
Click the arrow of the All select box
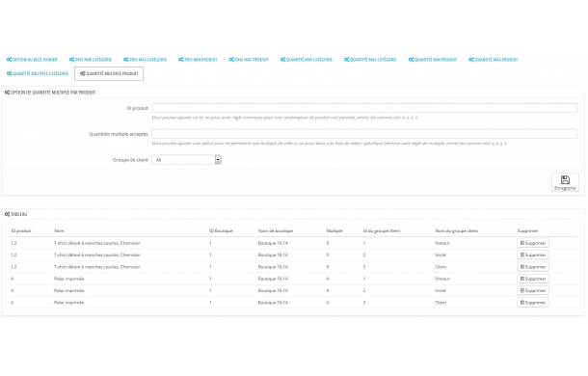pyautogui.click(x=218, y=160)
